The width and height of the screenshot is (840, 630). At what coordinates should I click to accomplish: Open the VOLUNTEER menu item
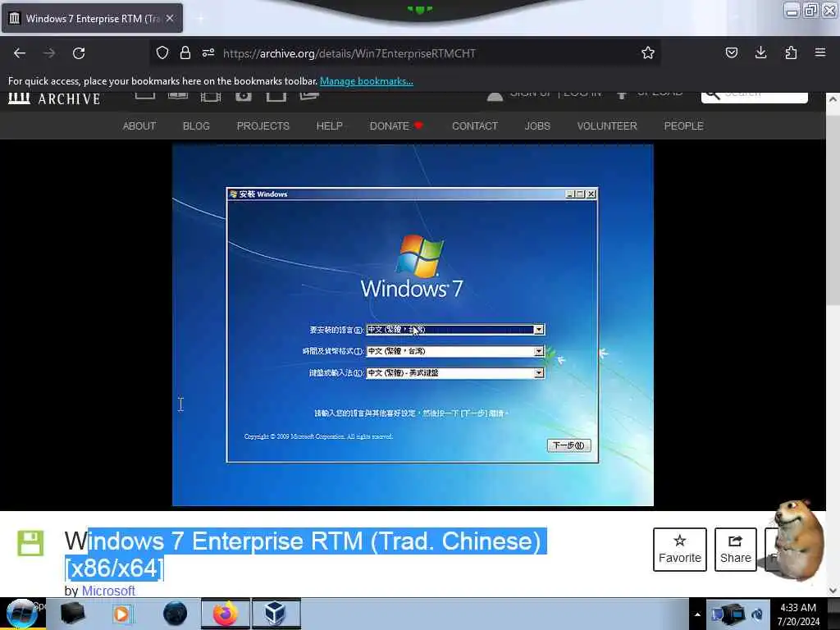(x=607, y=126)
